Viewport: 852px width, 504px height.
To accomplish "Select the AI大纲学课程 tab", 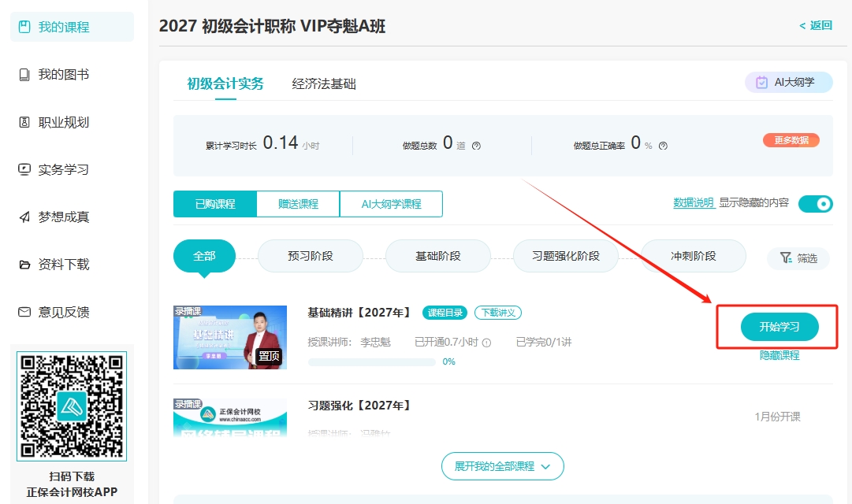I will coord(391,204).
